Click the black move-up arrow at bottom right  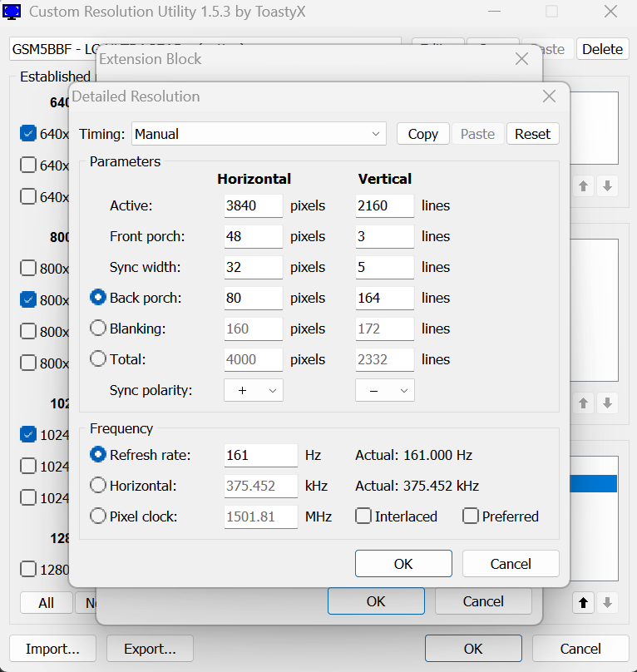pyautogui.click(x=583, y=603)
